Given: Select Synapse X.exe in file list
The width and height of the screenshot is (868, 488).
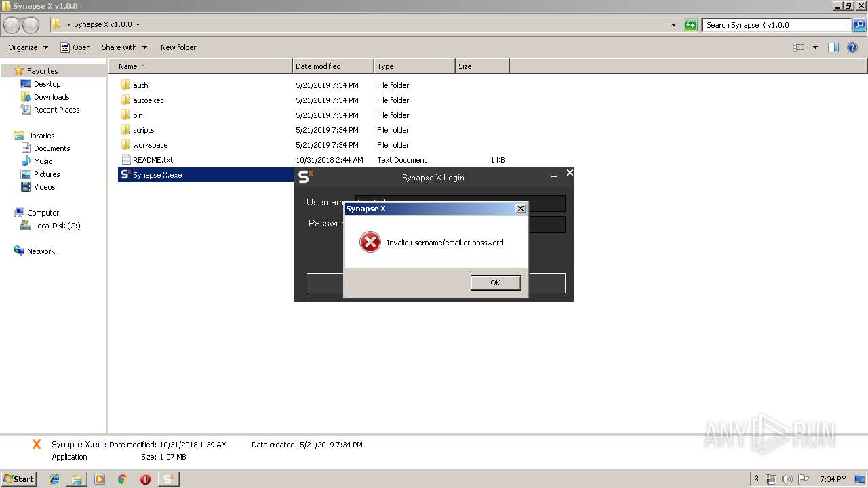Looking at the screenshot, I should point(157,175).
